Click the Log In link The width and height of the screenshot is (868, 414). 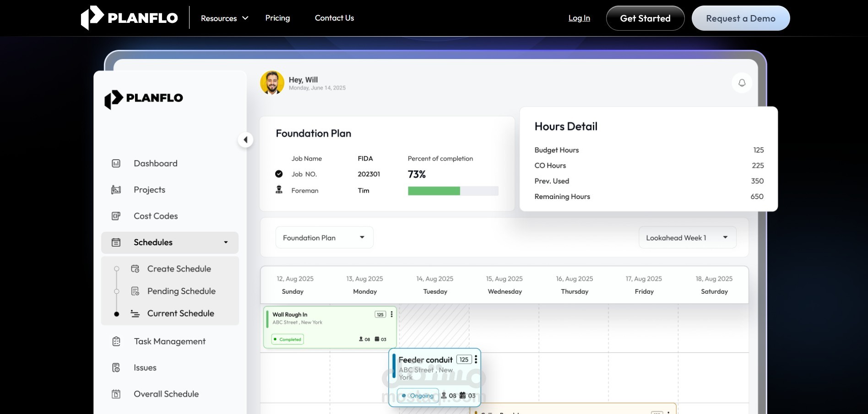point(579,18)
